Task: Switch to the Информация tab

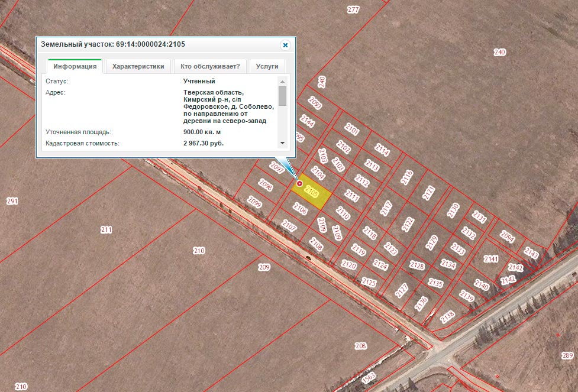Action: tap(75, 66)
